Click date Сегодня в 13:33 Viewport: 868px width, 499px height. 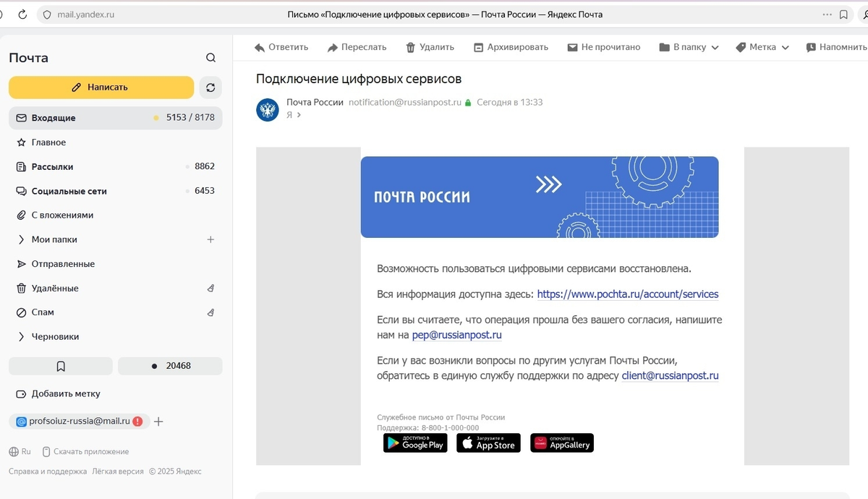pos(510,103)
